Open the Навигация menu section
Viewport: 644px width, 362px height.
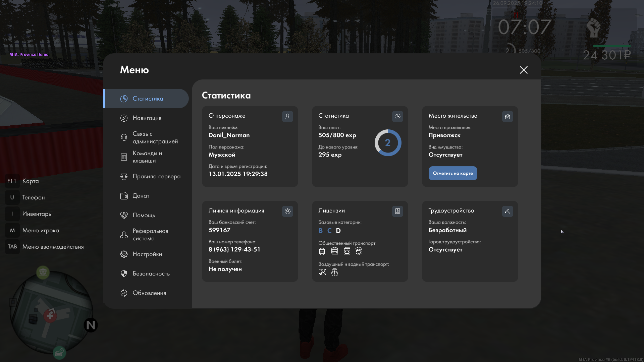click(x=147, y=118)
